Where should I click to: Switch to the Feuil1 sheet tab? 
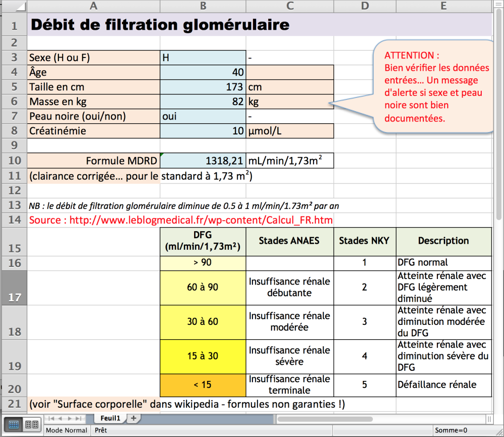pos(110,418)
